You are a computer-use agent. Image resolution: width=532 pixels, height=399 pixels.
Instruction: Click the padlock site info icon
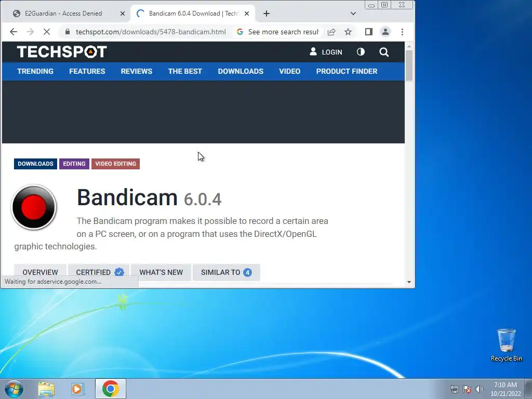pyautogui.click(x=67, y=32)
